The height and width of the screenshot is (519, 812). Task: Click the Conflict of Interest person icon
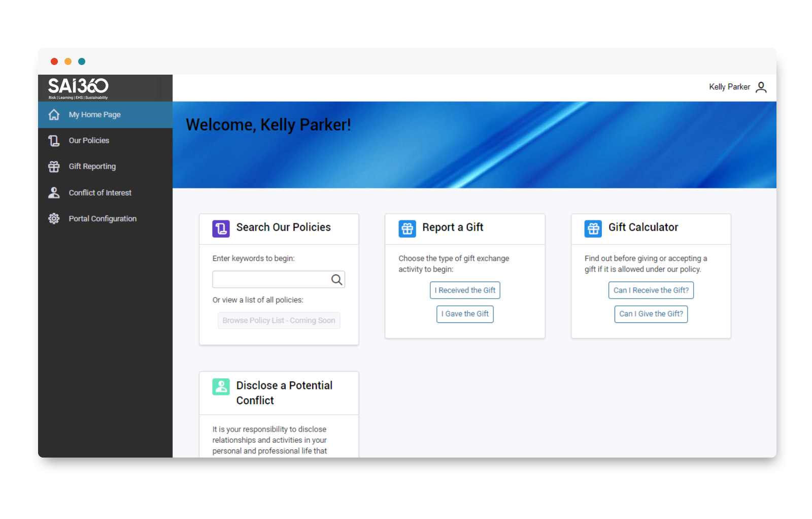click(x=54, y=193)
